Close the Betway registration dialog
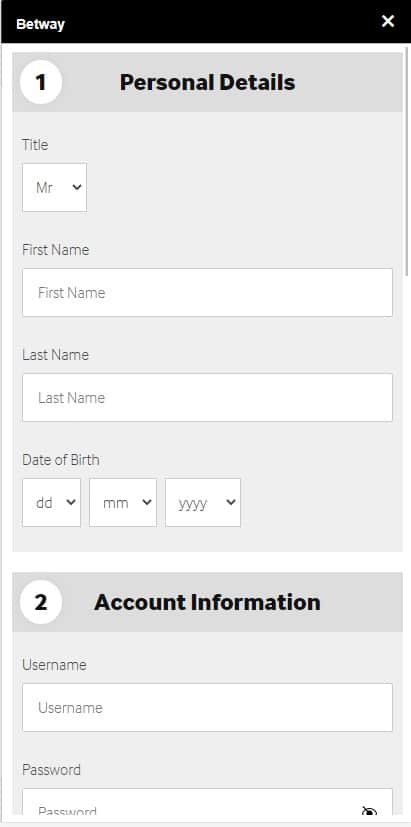This screenshot has width=411, height=827. [x=388, y=21]
